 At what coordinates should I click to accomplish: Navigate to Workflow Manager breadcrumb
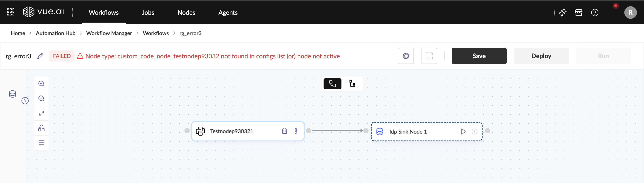click(x=109, y=33)
